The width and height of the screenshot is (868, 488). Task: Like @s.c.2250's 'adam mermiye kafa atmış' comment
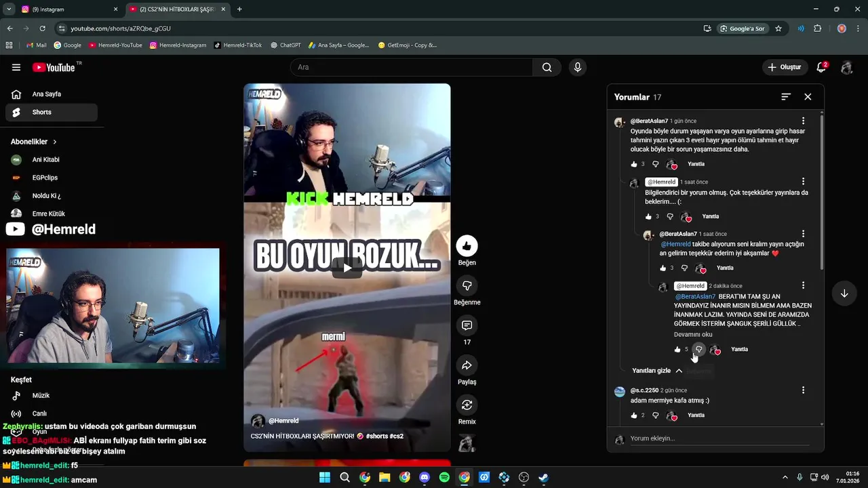click(634, 415)
